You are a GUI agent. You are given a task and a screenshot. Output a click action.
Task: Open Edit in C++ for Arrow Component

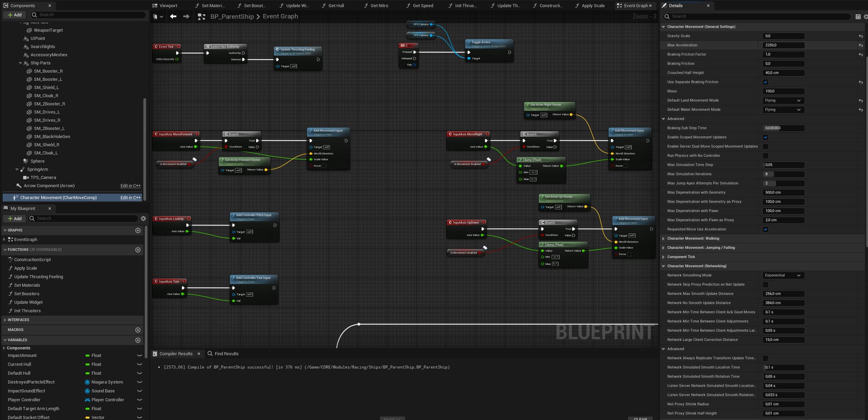(x=131, y=186)
